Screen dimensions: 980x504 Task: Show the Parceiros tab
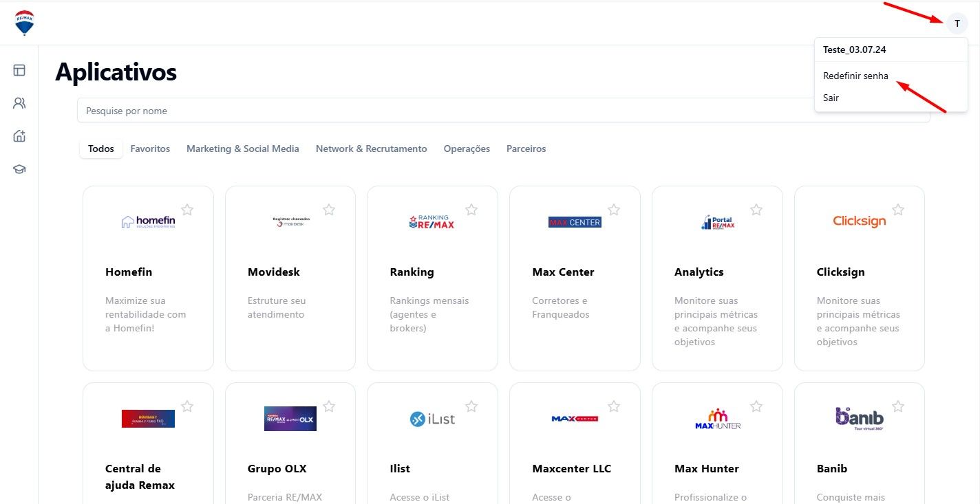coord(526,149)
